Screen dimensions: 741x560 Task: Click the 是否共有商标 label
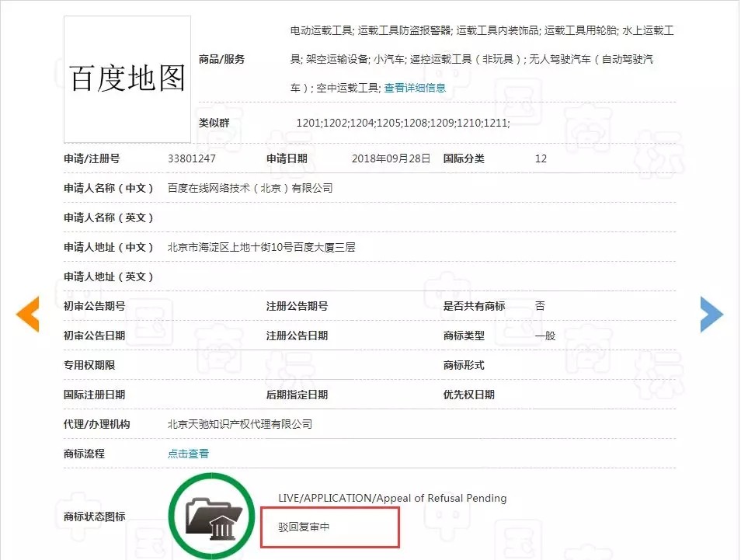[x=474, y=306]
